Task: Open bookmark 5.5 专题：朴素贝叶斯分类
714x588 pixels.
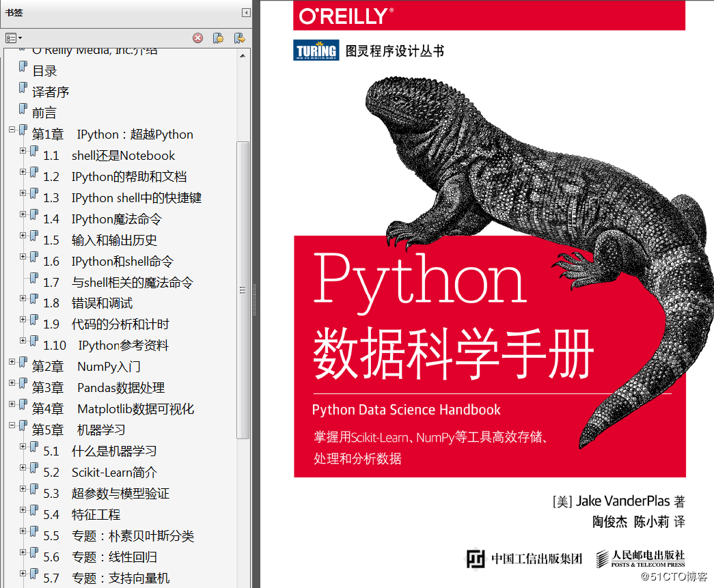Action: pos(118,535)
